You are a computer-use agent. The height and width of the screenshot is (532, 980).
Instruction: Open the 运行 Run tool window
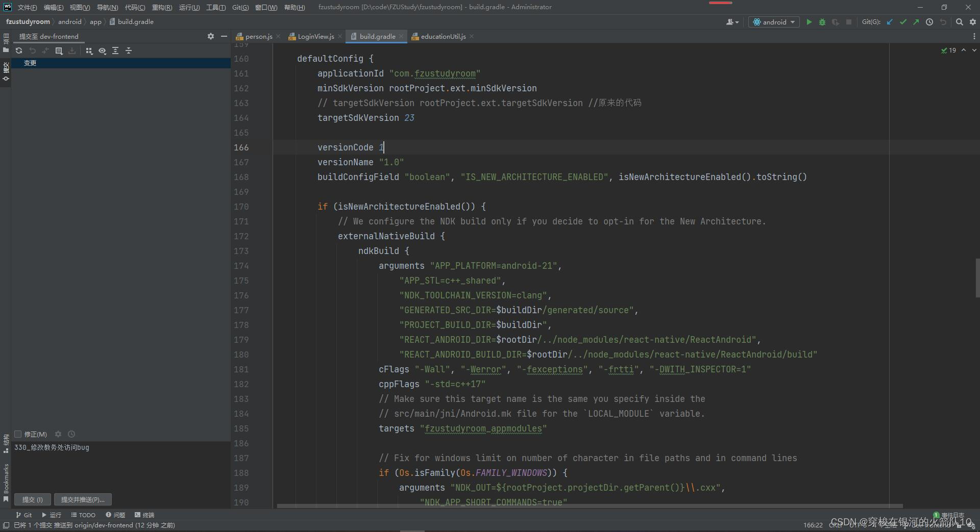click(x=51, y=515)
